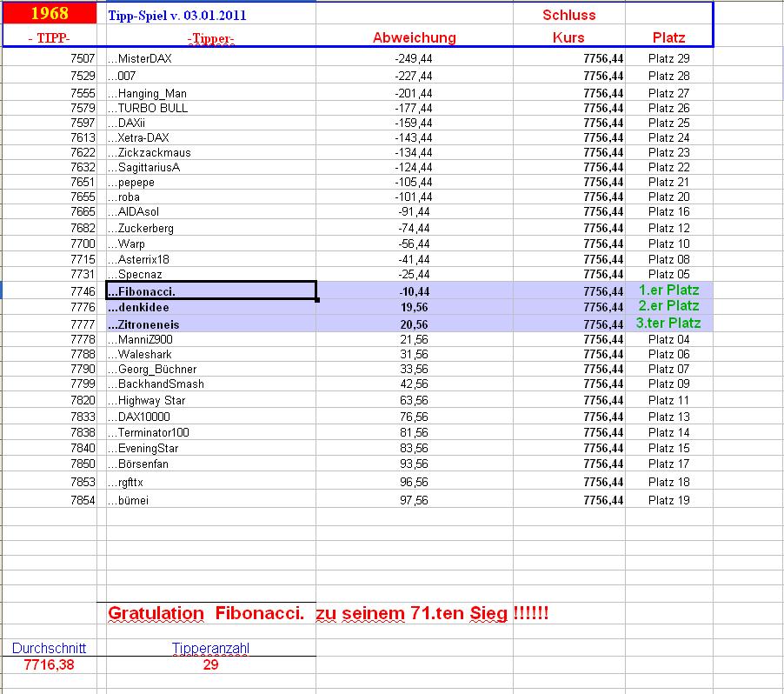Click the average value 7716,38

[49, 665]
